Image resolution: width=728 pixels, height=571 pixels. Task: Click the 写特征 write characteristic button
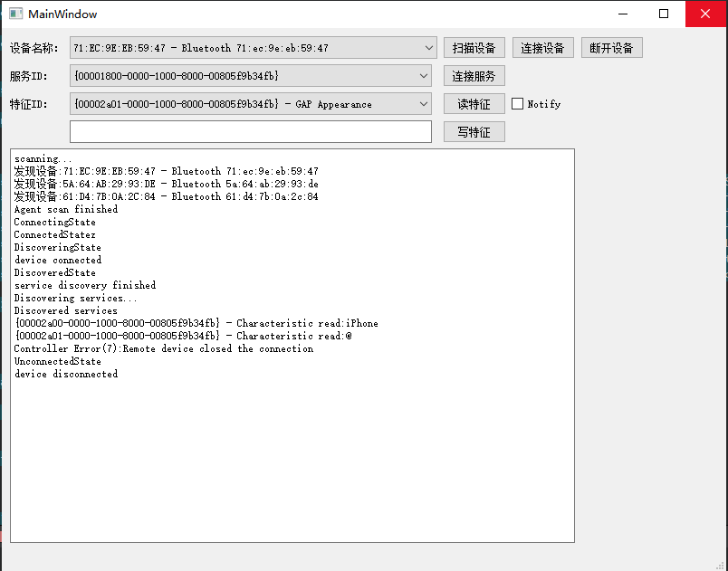coord(474,131)
